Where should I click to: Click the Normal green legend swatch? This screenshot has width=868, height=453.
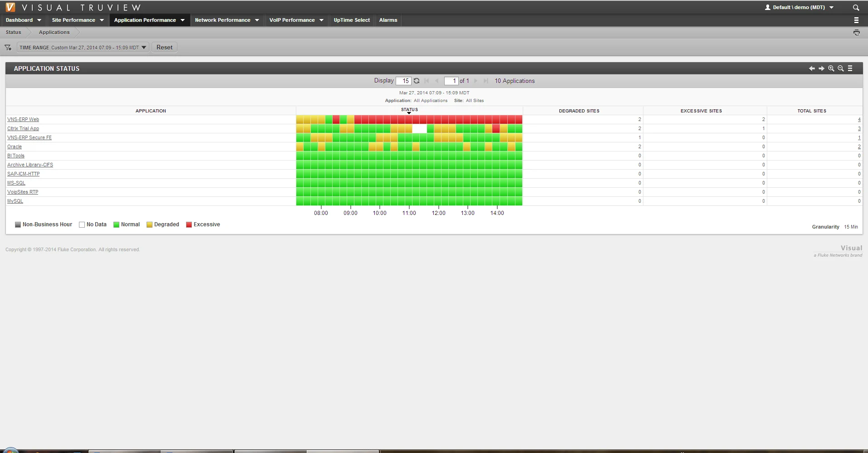pos(116,225)
